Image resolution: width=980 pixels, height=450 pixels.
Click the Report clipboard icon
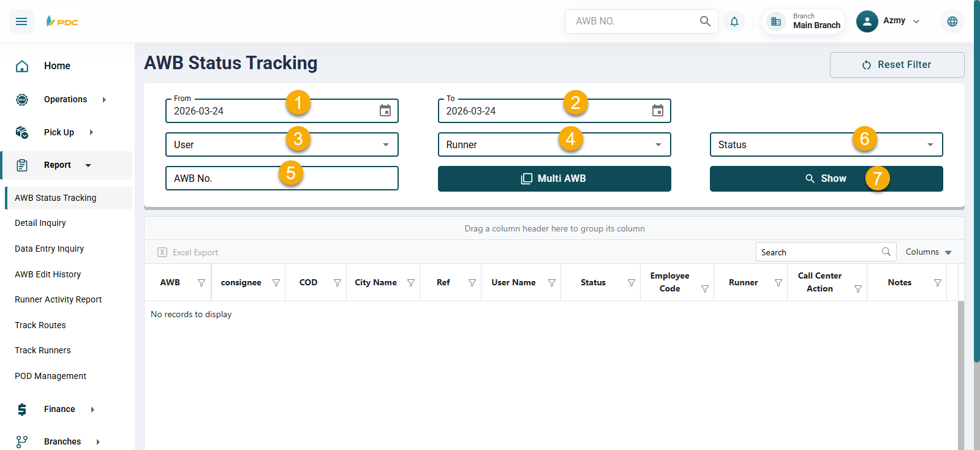[22, 165]
